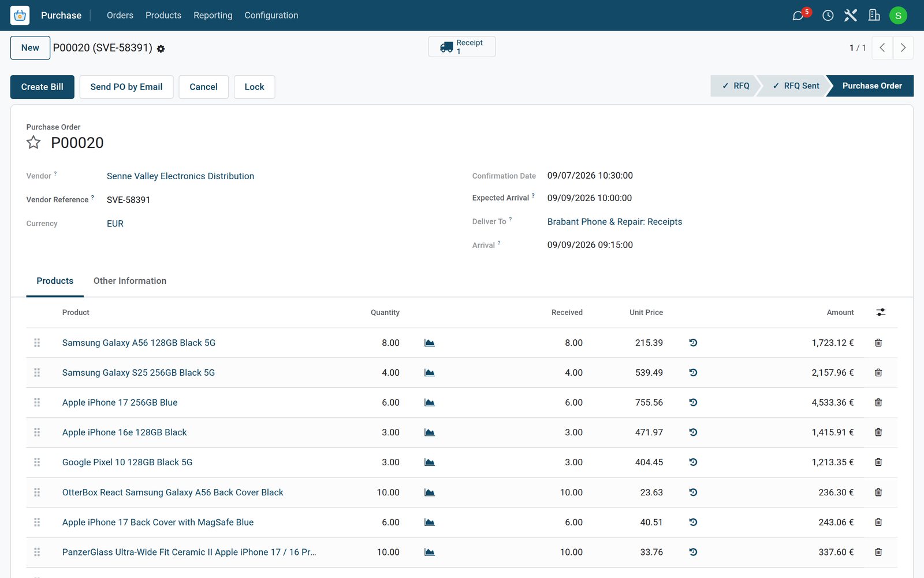Open price history for Google Pixel 10

(693, 462)
